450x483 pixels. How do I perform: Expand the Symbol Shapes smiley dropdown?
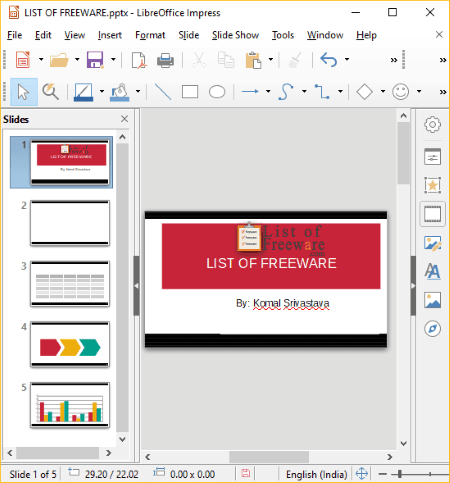pos(419,91)
